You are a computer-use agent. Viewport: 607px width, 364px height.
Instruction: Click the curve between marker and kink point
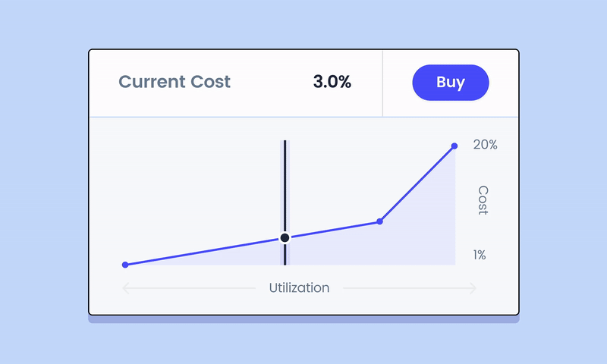(x=333, y=230)
